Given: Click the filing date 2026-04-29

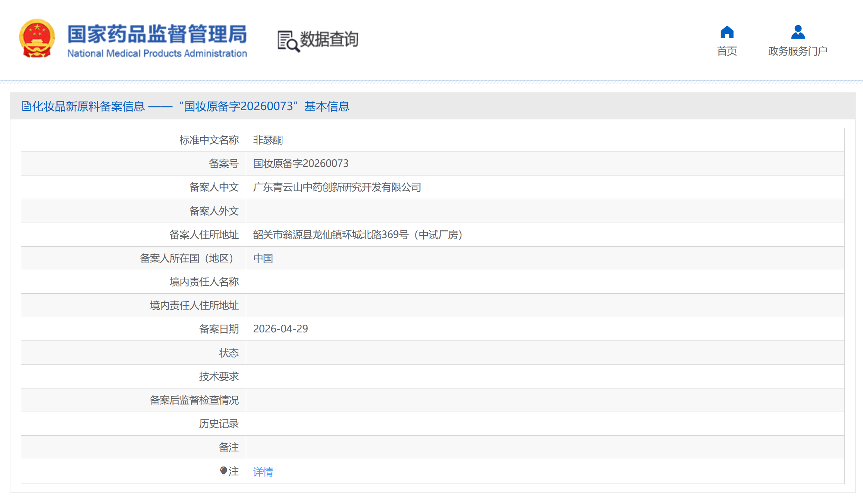Looking at the screenshot, I should coord(280,329).
